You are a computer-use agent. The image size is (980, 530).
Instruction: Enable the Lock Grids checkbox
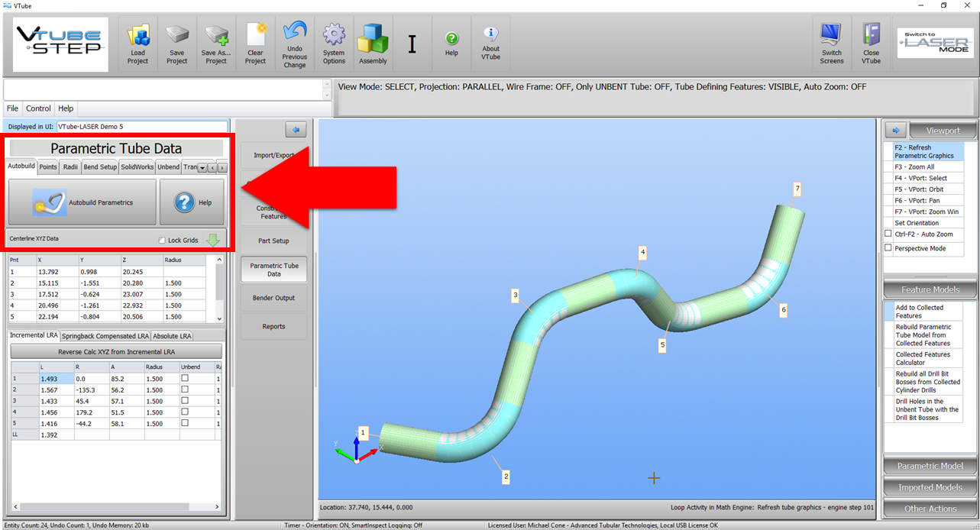(x=162, y=241)
